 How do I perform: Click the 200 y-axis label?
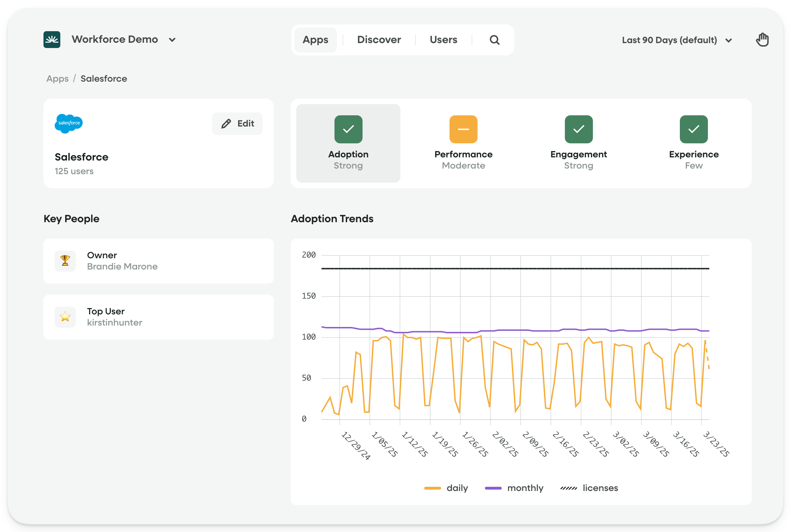pyautogui.click(x=309, y=255)
